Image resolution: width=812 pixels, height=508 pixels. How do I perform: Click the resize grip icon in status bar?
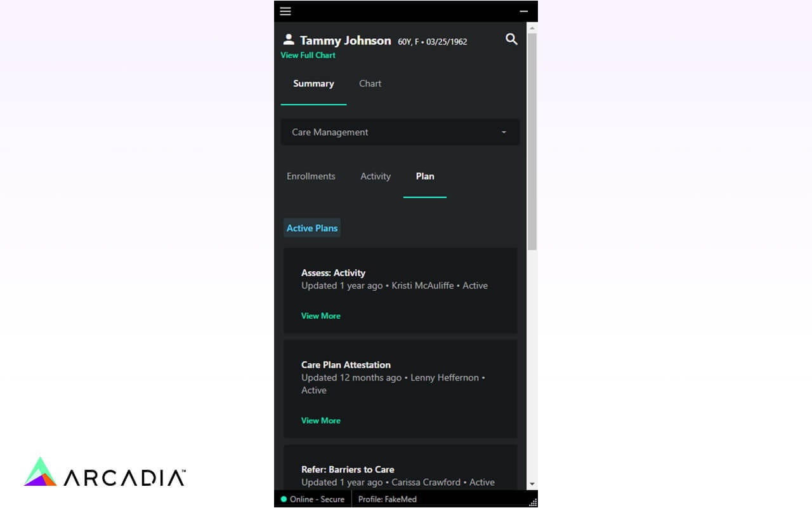point(533,502)
